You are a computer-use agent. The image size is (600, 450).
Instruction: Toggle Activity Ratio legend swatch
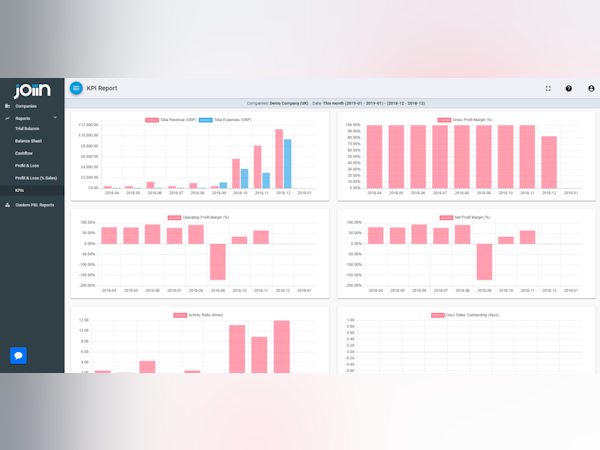point(180,315)
